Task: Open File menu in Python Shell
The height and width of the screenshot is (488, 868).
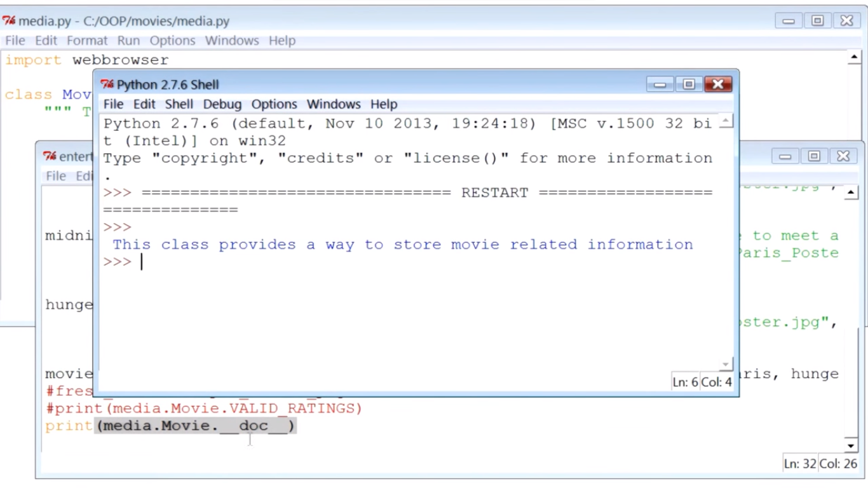Action: point(113,104)
